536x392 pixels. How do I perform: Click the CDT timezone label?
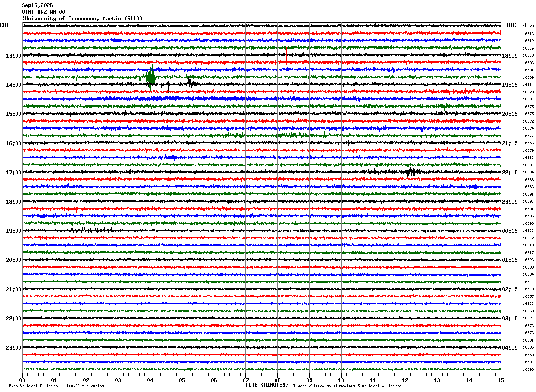pos(4,25)
